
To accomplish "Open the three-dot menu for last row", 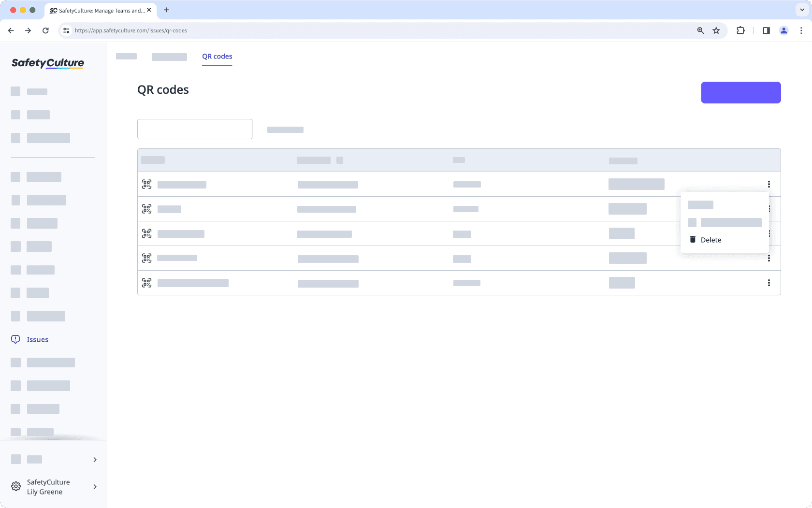I will 768,283.
